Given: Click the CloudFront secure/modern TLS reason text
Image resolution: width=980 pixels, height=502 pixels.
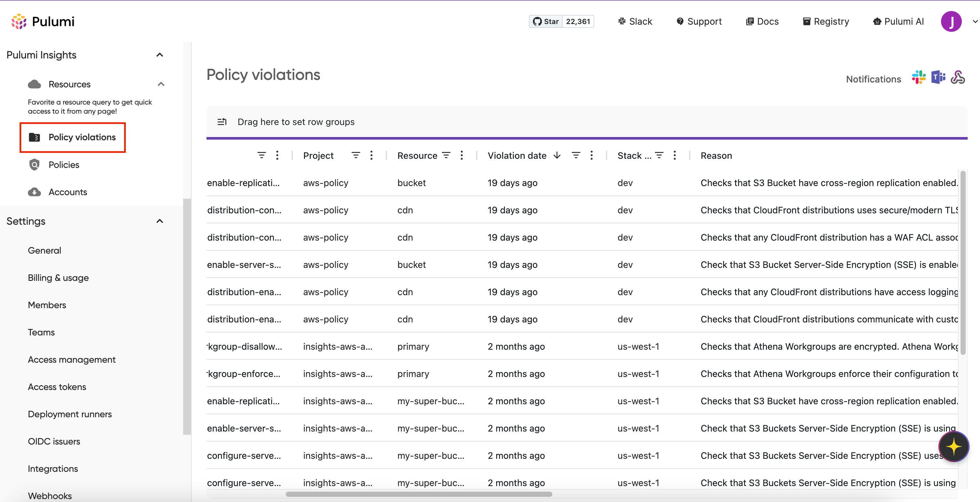Looking at the screenshot, I should point(829,210).
